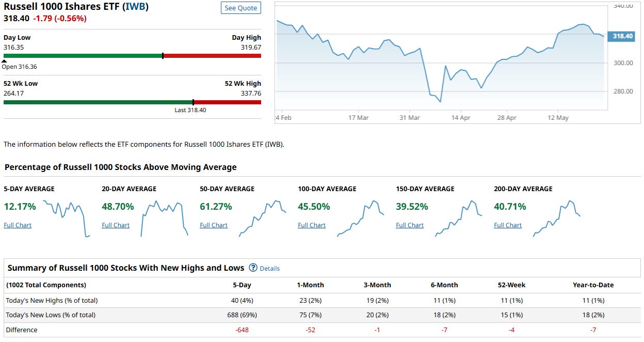Click the Today's New Highs row label

point(52,300)
